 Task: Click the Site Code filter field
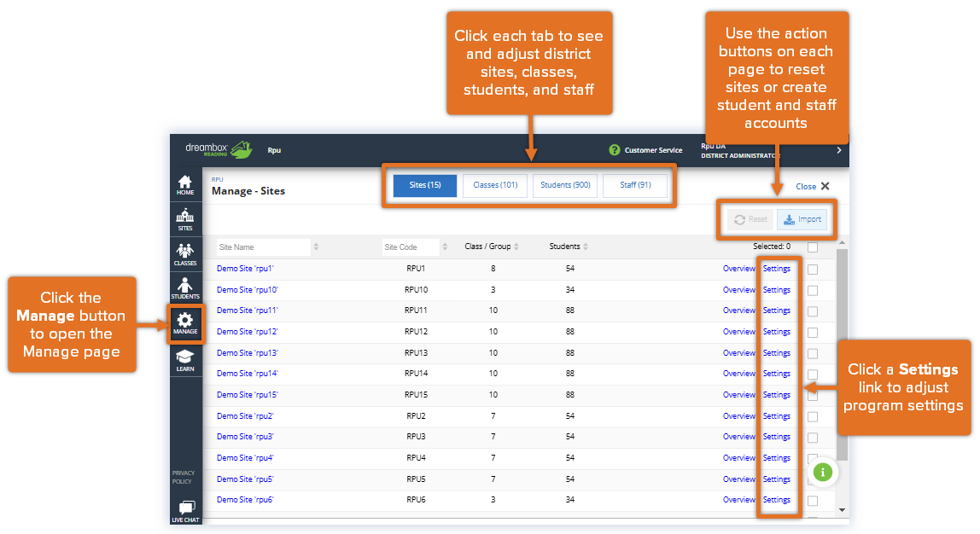click(411, 247)
